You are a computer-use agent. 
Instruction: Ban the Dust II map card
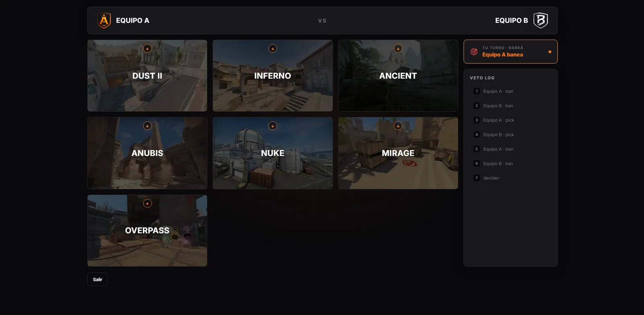(x=147, y=76)
